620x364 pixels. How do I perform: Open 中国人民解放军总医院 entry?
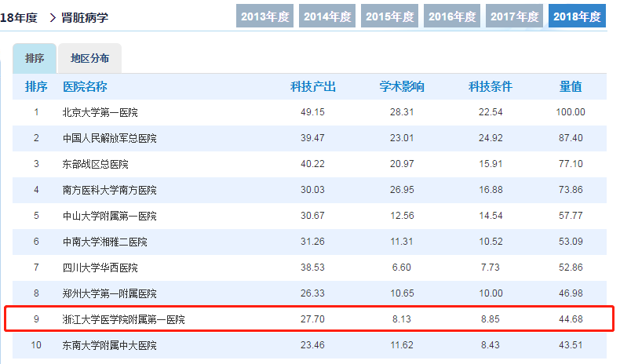click(x=110, y=138)
